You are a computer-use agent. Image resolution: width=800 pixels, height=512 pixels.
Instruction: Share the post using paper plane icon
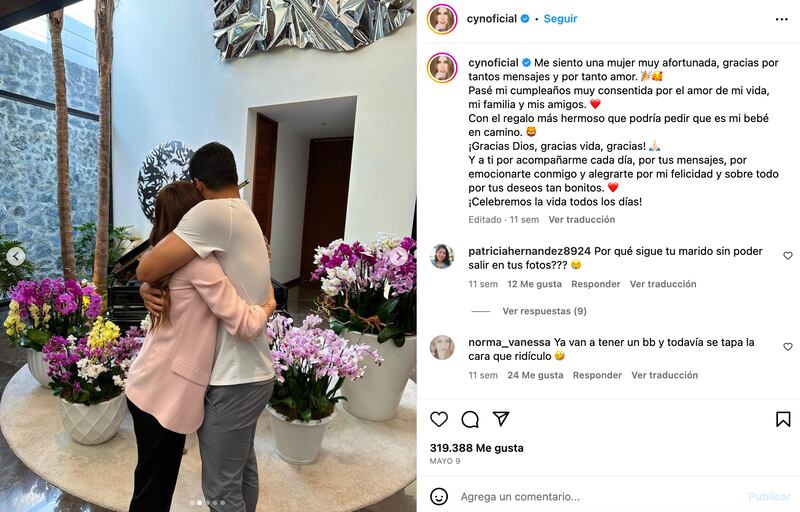coord(501,419)
